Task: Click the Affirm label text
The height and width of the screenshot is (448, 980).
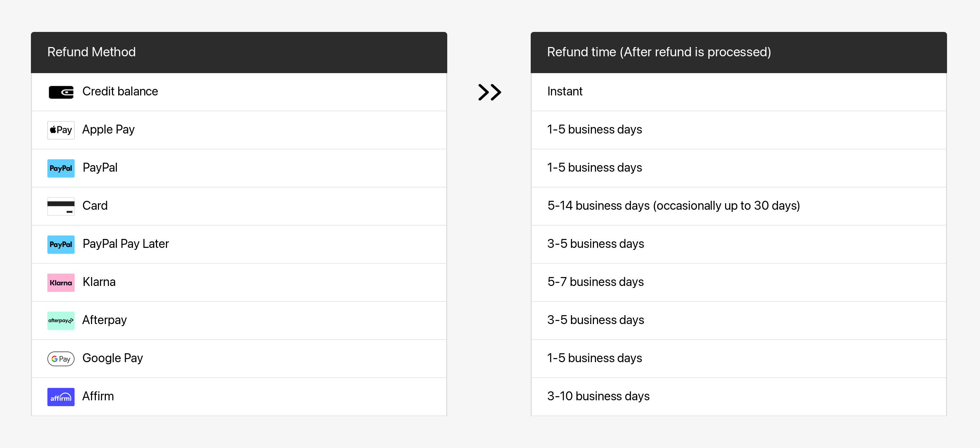Action: (98, 396)
